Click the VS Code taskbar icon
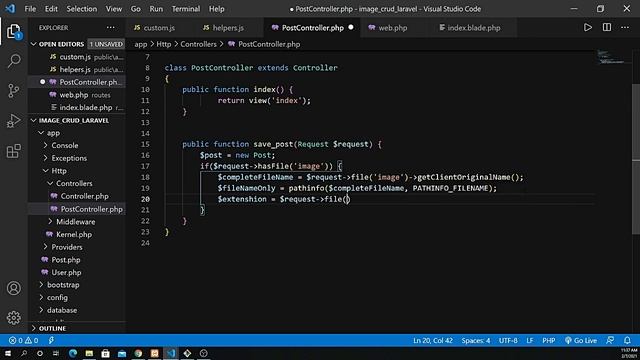640x360 pixels. pyautogui.click(x=171, y=353)
